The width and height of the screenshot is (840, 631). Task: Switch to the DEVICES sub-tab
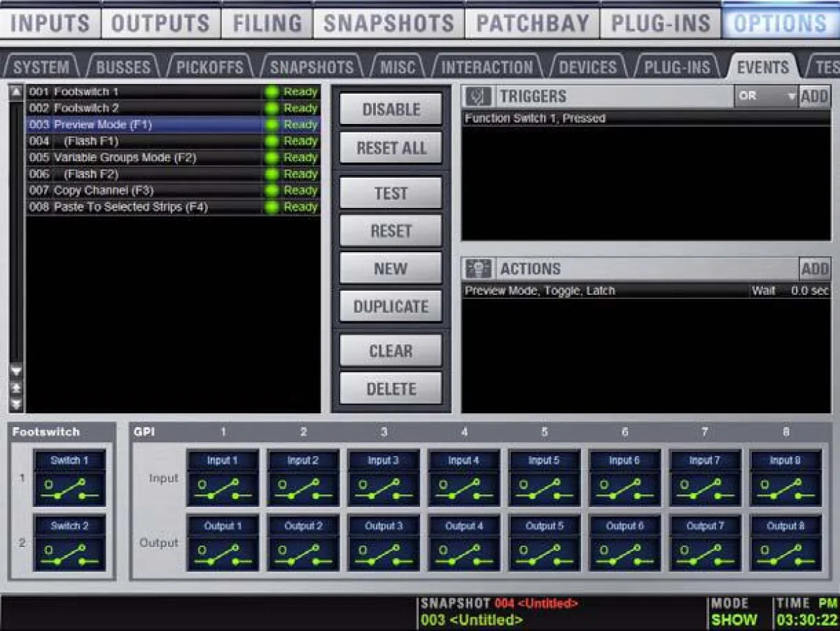[588, 67]
